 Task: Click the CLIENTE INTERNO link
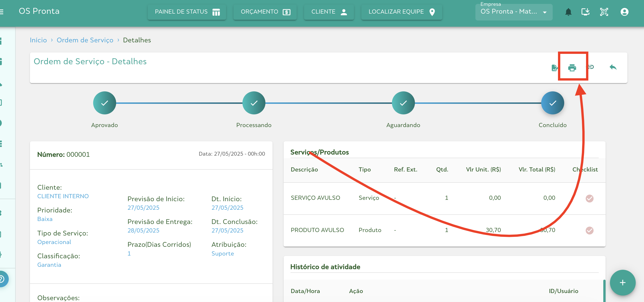[x=63, y=196]
